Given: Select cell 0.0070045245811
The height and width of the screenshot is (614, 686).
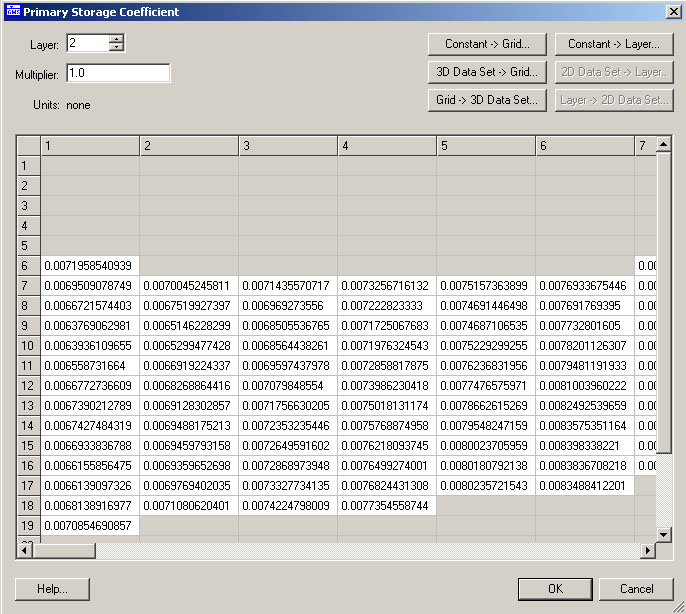Looking at the screenshot, I should [x=189, y=286].
